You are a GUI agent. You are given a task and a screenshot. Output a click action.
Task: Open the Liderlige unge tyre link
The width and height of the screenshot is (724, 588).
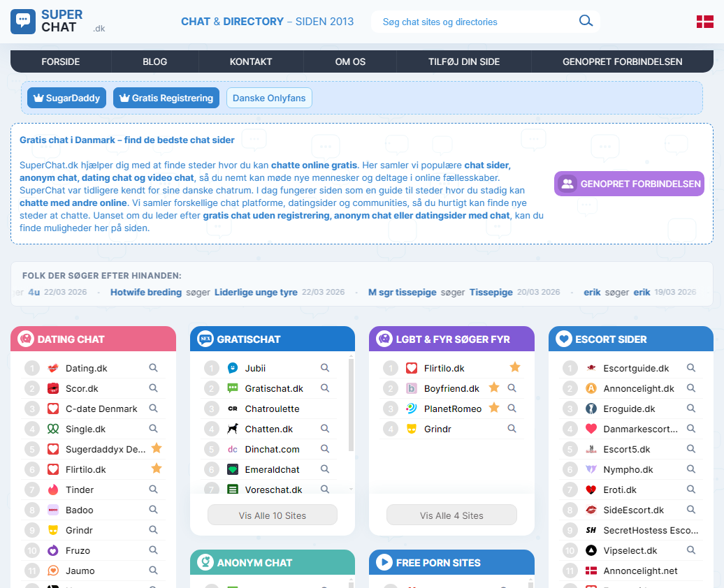[x=256, y=292]
